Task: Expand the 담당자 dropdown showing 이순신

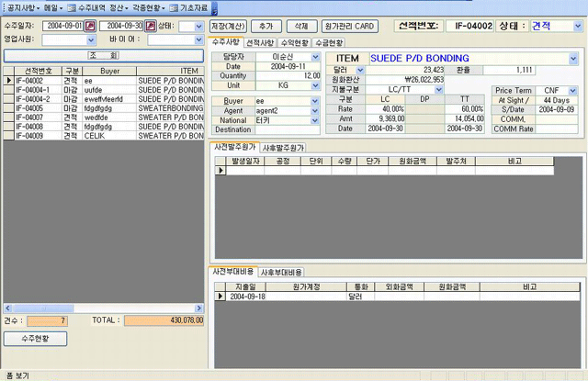Action: coord(315,57)
